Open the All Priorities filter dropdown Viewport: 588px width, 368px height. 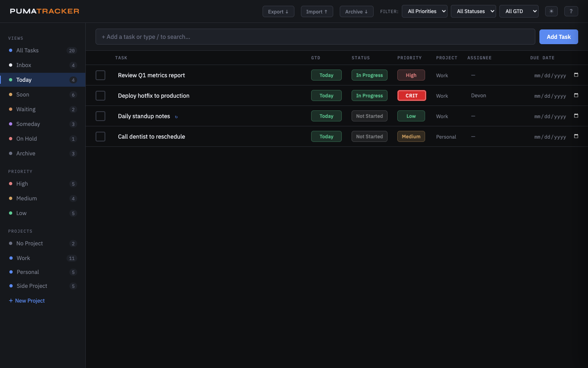(x=425, y=11)
